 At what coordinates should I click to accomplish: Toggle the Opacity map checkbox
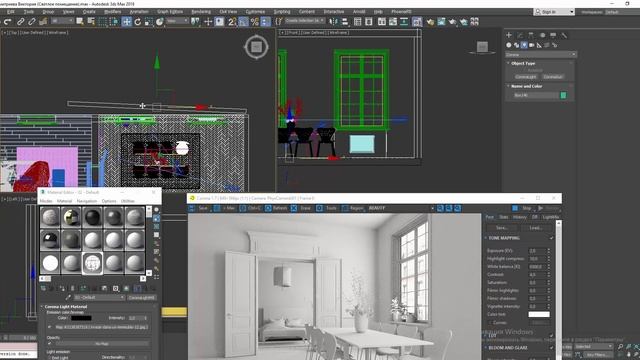click(x=50, y=344)
